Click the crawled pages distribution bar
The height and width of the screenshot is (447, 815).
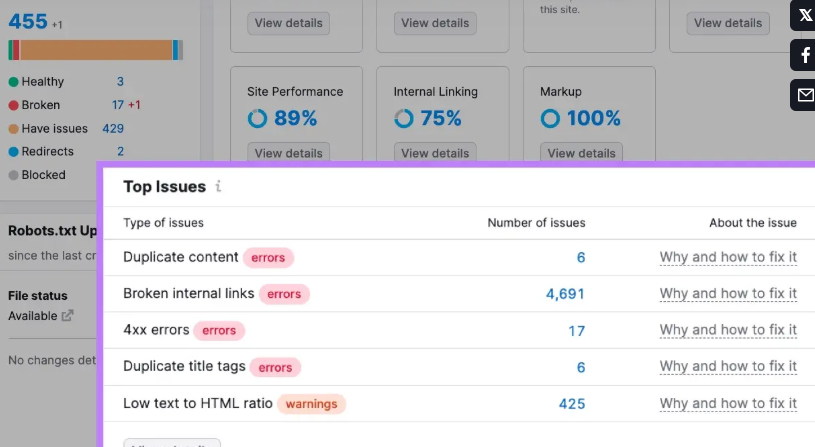(x=95, y=50)
